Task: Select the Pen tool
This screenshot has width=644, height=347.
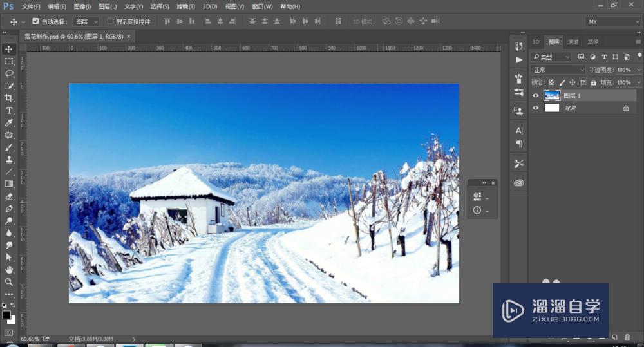Action: [8, 209]
